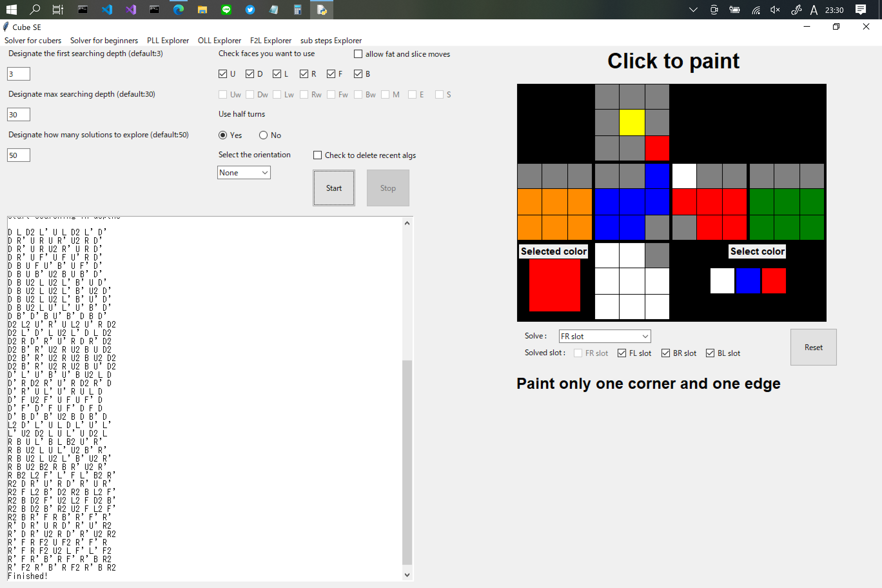Launch Microsoft Edge from the taskbar

pyautogui.click(x=178, y=10)
